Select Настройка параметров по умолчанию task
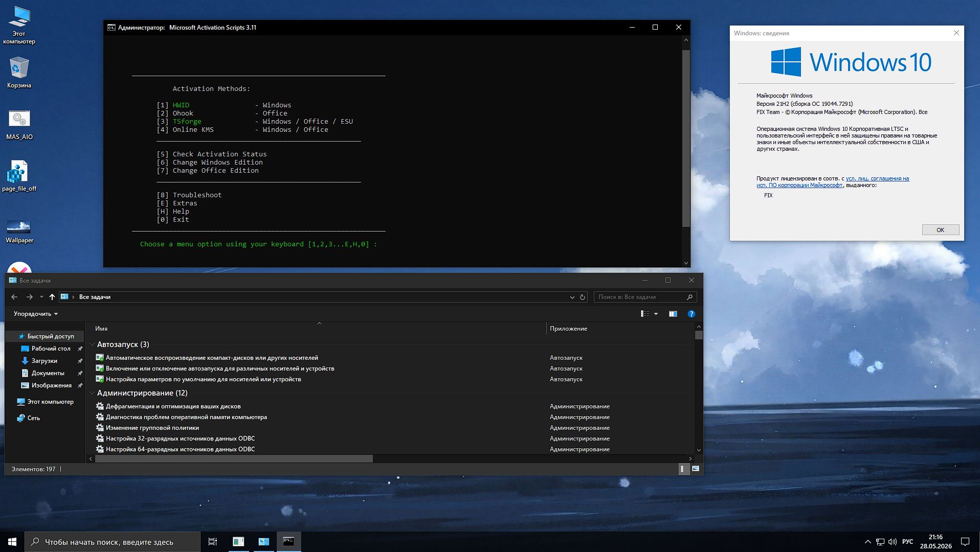This screenshot has height=552, width=980. click(x=203, y=379)
